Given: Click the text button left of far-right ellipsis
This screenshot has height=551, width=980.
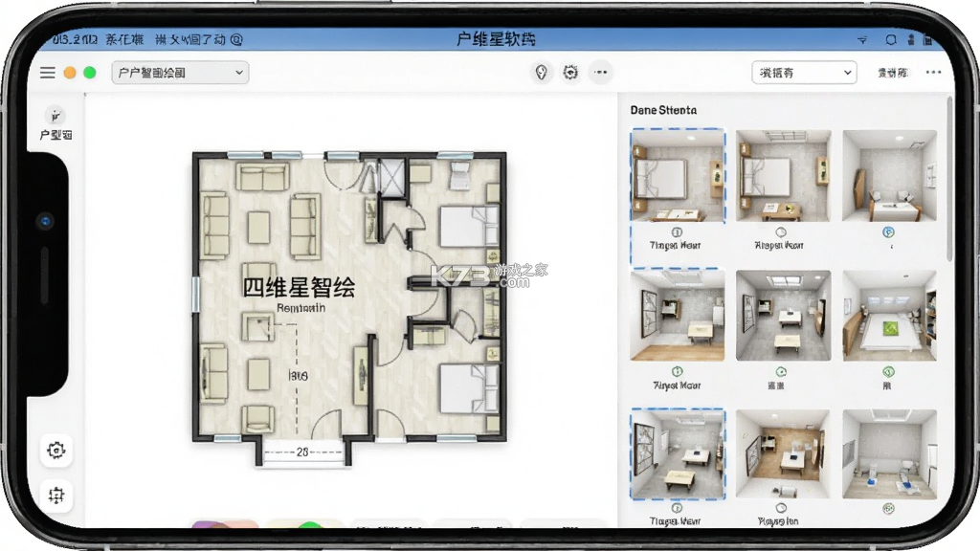Looking at the screenshot, I should (x=893, y=73).
